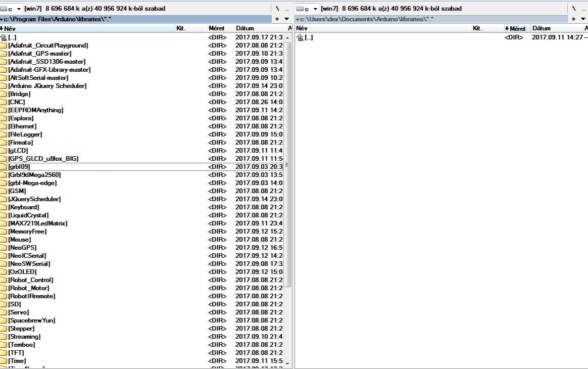Select the [LiquidCrystal] folder name

28,215
